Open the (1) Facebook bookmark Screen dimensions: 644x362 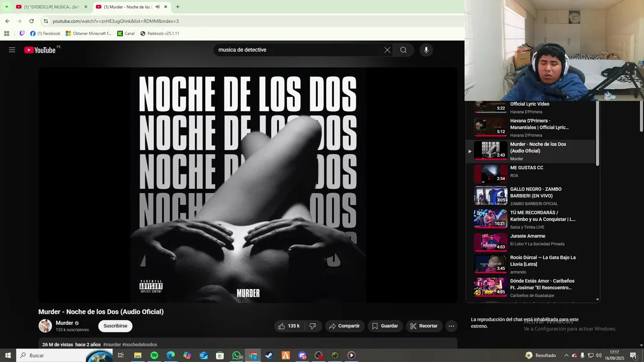click(x=45, y=34)
